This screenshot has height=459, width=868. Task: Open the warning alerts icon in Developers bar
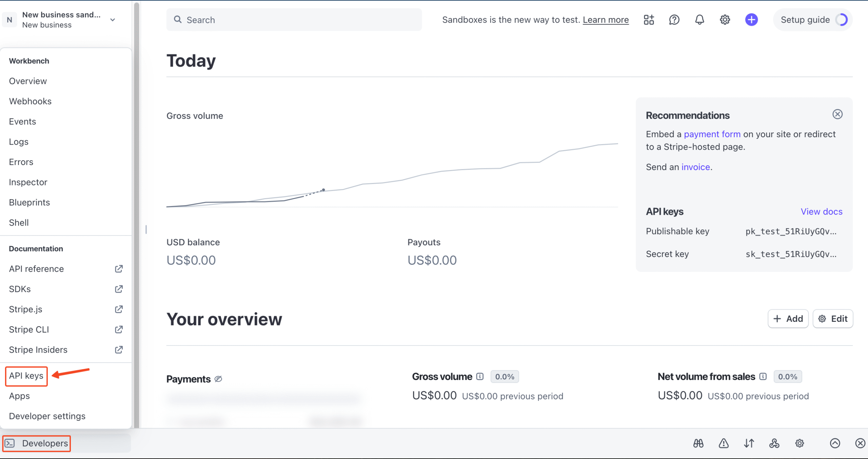tap(724, 443)
